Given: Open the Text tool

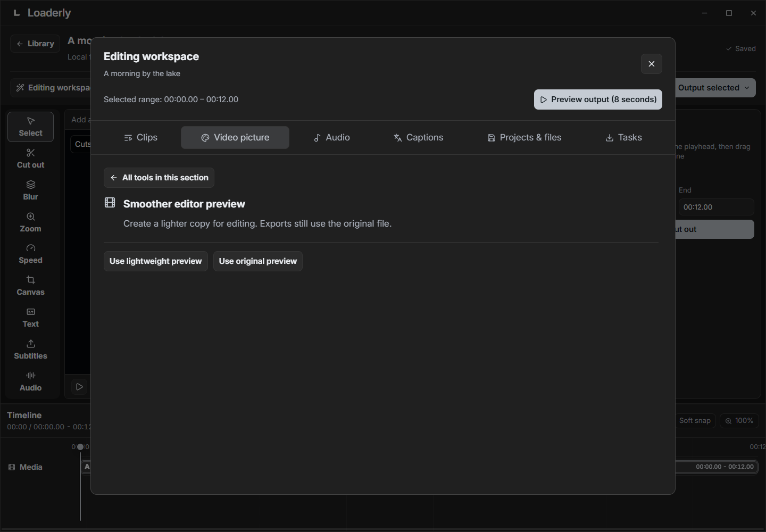Looking at the screenshot, I should pos(30,318).
